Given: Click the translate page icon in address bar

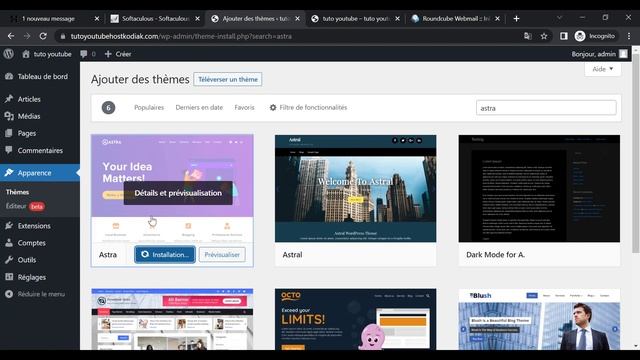Looking at the screenshot, I should pyautogui.click(x=528, y=36).
